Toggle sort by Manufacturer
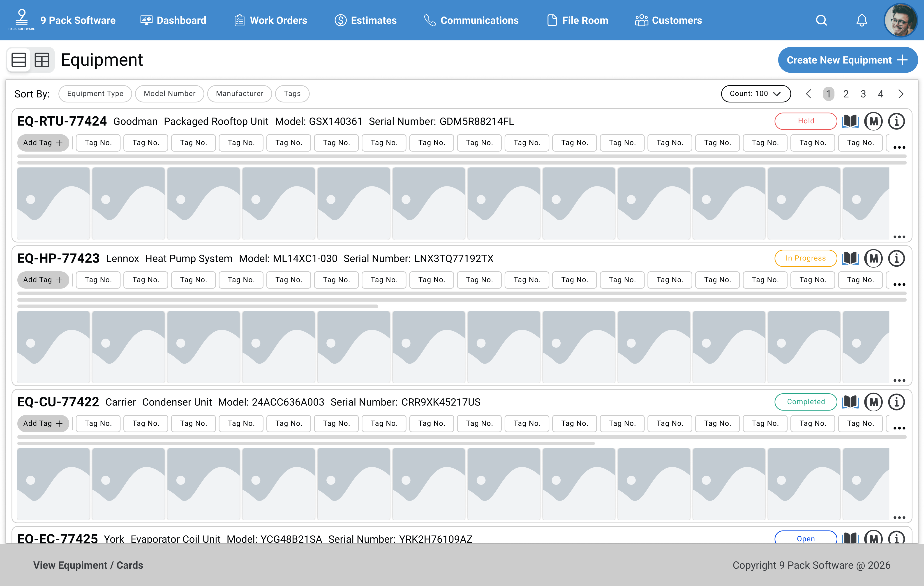The image size is (924, 586). (239, 94)
